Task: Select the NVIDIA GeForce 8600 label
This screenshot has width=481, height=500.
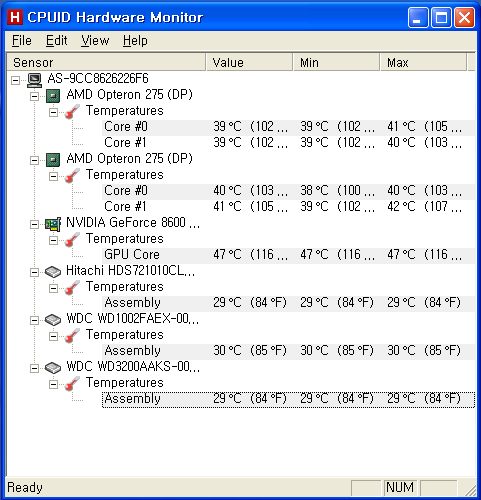Action: 133,223
